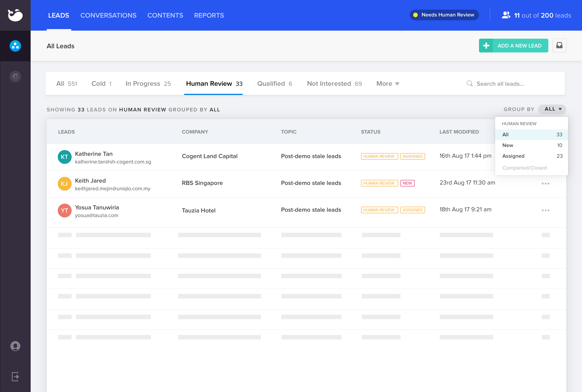Image resolution: width=582 pixels, height=392 pixels.
Task: Click Tauzia Hotel company cell
Action: click(x=199, y=211)
